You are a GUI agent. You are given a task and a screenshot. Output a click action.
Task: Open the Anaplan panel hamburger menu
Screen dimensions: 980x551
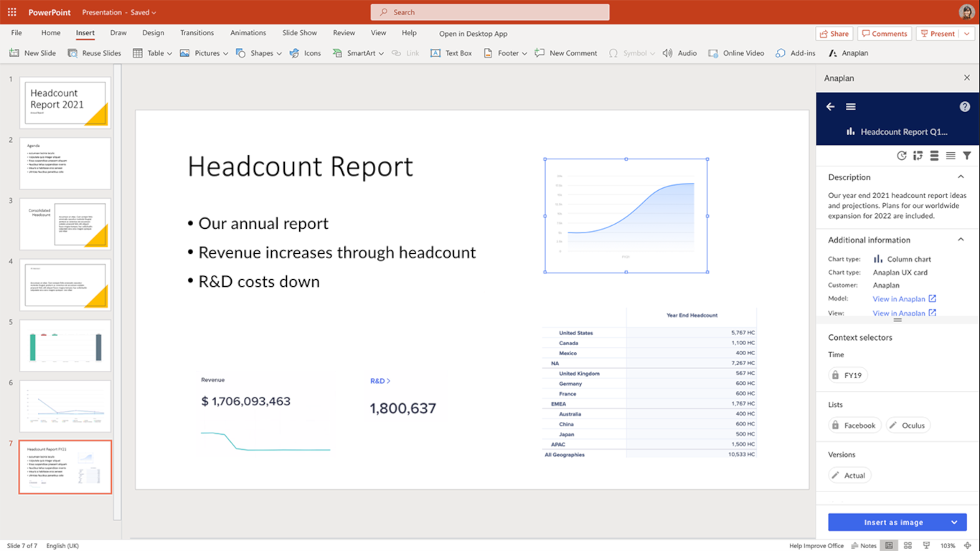[851, 107]
